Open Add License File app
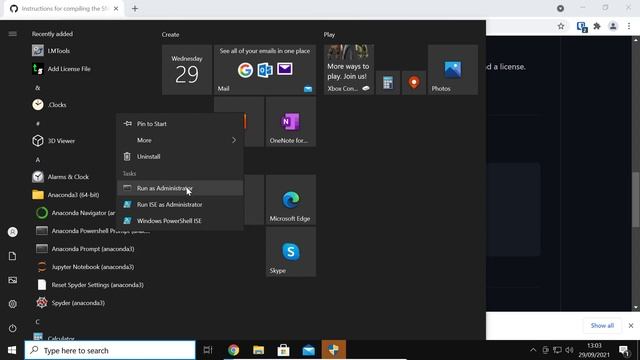Screen dimensions: 640x360 [x=69, y=69]
